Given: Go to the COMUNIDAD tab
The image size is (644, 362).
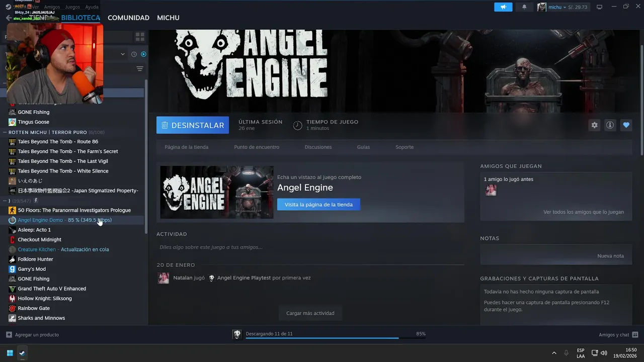Looking at the screenshot, I should tap(128, 18).
